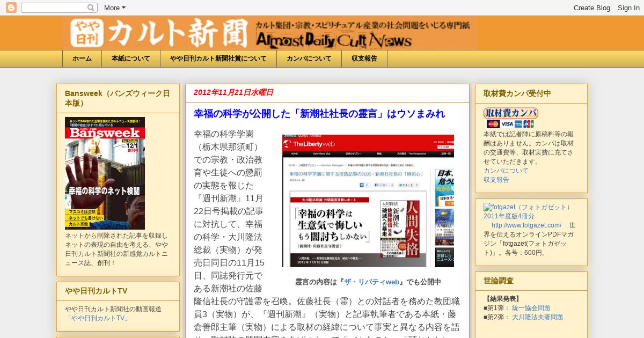This screenshot has width=644, height=338.
Task: Open the 収支報告 link in right sidebar
Action: point(496,180)
